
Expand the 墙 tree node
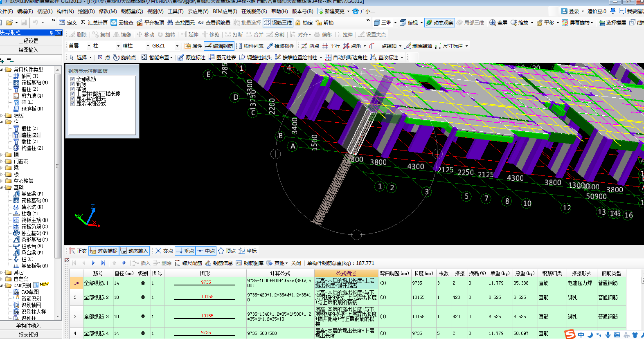[2, 155]
